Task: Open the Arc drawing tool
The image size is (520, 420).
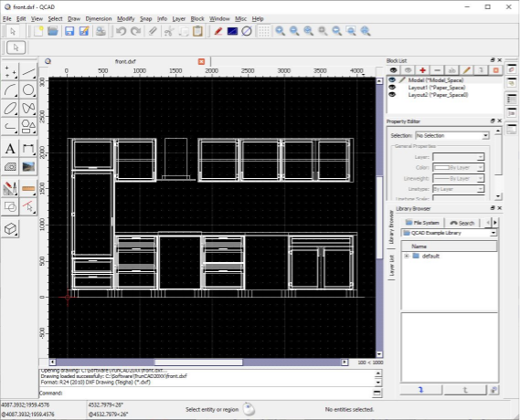Action: (x=10, y=89)
